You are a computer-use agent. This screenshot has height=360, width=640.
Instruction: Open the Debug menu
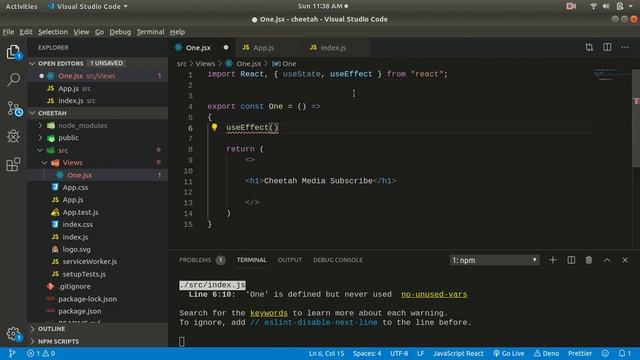120,32
